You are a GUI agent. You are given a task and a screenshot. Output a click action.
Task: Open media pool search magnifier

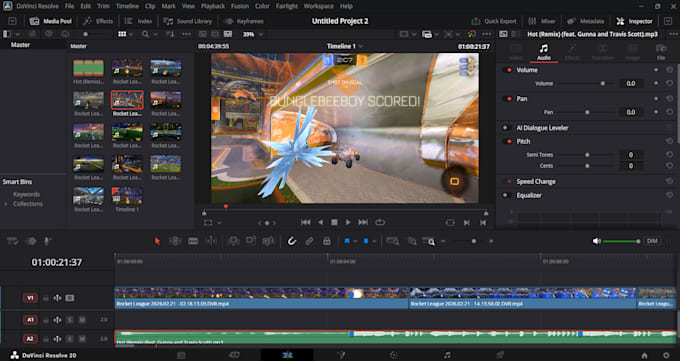pyautogui.click(x=145, y=34)
